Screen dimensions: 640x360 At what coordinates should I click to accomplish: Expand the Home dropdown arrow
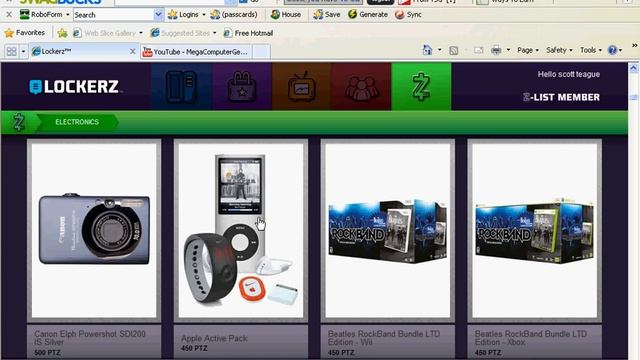(x=440, y=50)
